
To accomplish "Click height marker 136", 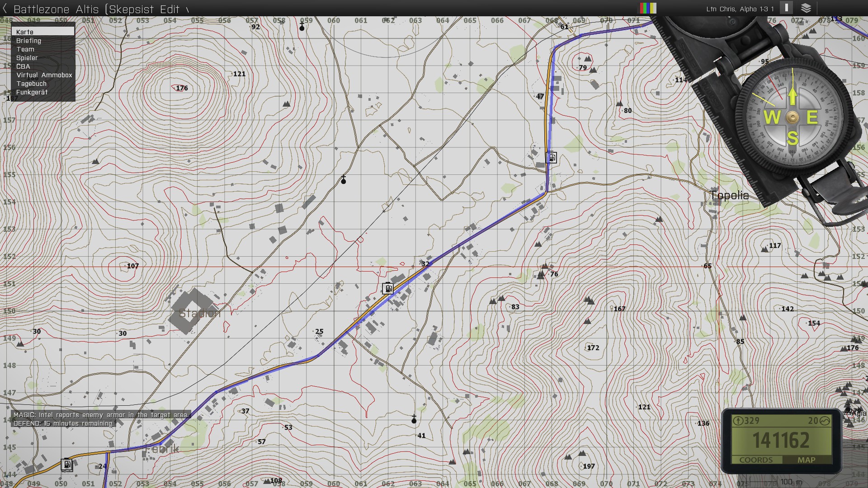I will 703,423.
